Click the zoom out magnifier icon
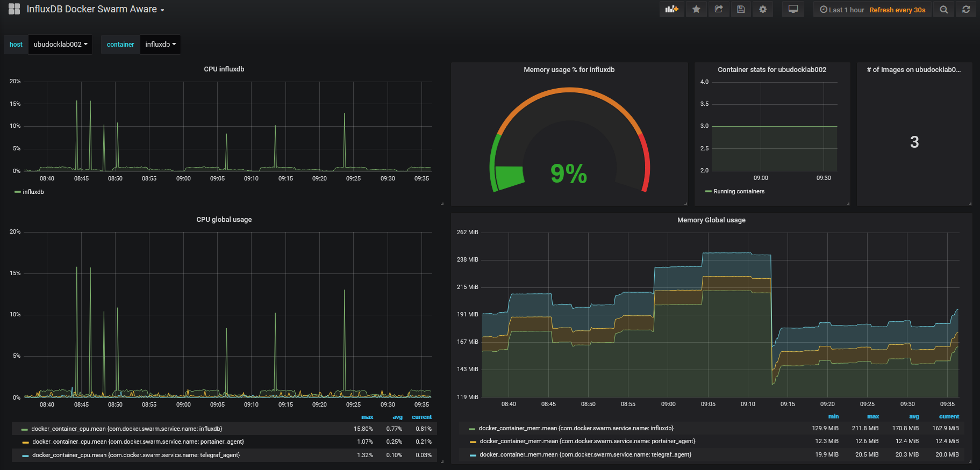Image resolution: width=980 pixels, height=470 pixels. tap(943, 10)
